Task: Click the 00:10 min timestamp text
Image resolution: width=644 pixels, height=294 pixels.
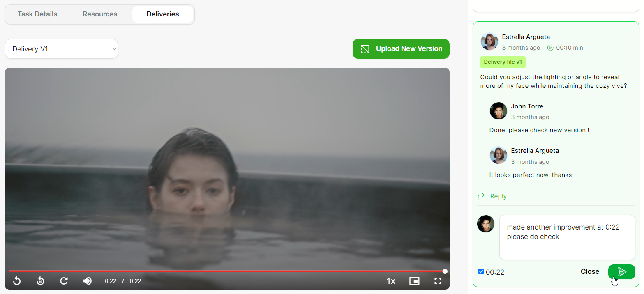Action: click(570, 48)
